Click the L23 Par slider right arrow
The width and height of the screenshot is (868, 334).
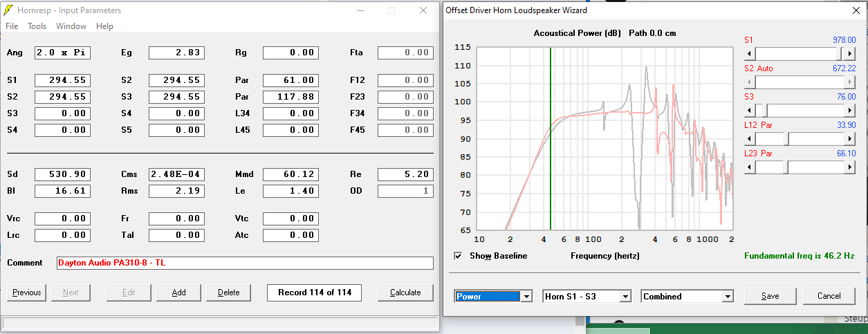pos(850,167)
